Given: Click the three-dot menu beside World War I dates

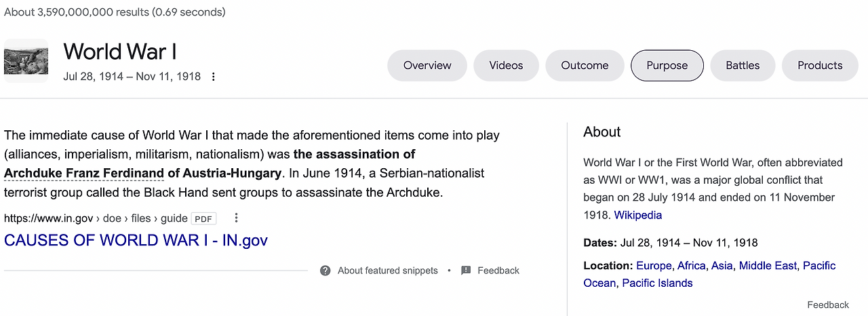Looking at the screenshot, I should (214, 77).
